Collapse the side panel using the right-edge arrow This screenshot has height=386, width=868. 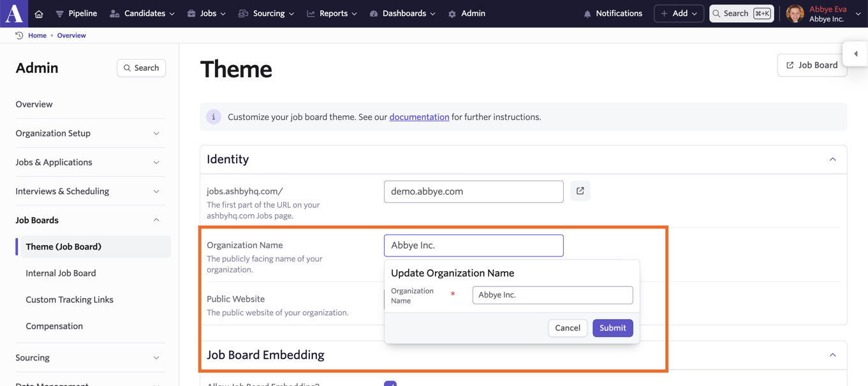(857, 54)
